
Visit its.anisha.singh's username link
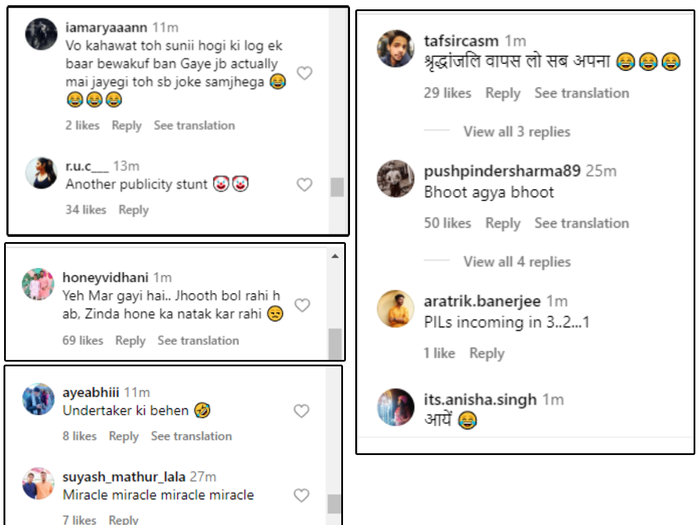click(x=480, y=400)
